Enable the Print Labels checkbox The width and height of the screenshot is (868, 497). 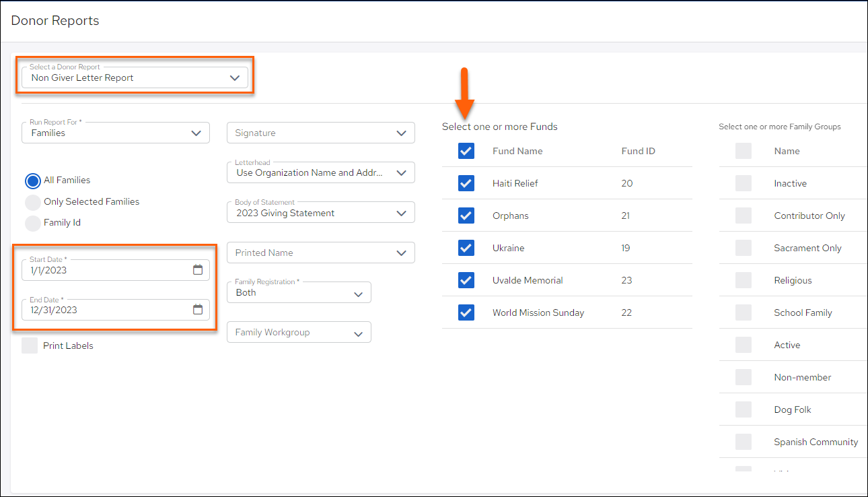coord(30,345)
